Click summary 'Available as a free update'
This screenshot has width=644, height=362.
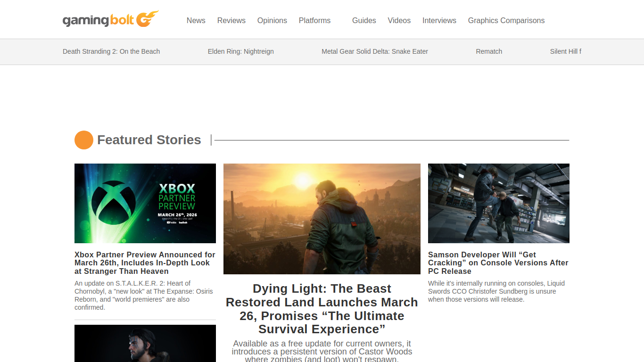tap(322, 351)
